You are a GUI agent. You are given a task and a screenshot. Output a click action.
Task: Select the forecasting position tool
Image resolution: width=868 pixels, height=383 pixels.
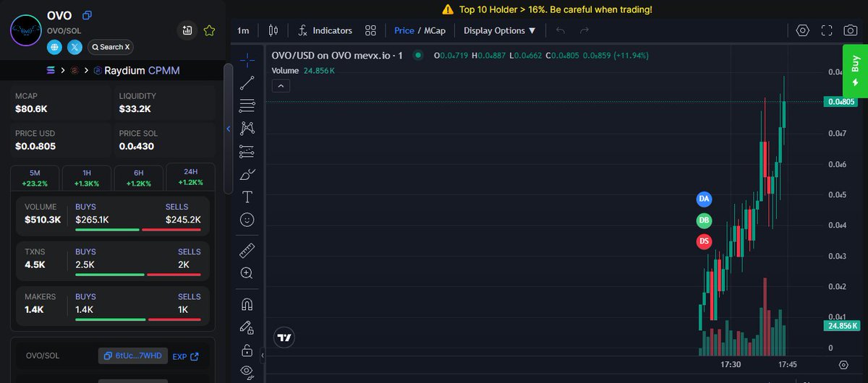[x=247, y=151]
